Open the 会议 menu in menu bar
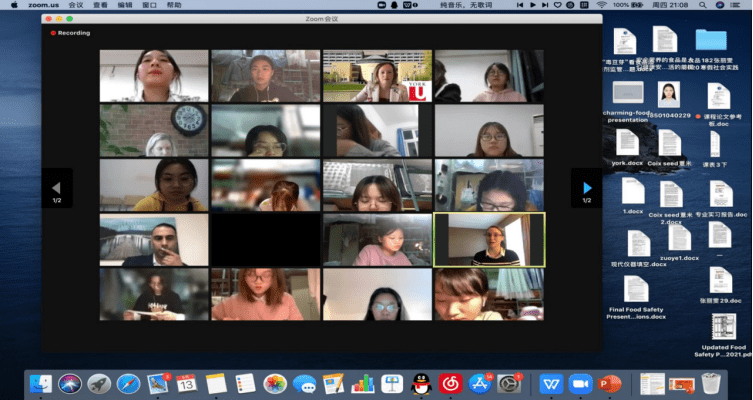This screenshot has height=400, width=753. pos(76,5)
